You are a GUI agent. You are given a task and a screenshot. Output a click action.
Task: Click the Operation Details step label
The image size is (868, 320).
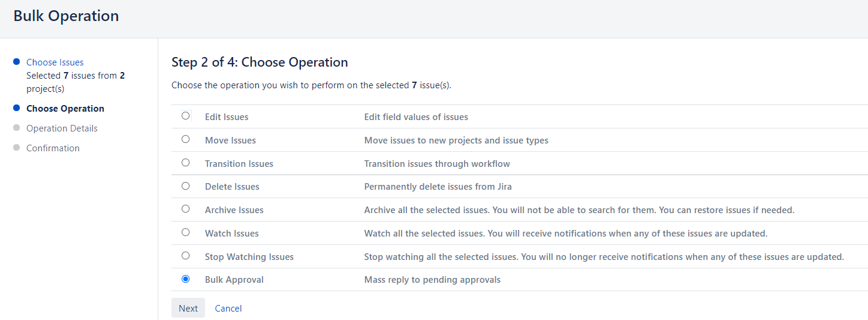click(62, 128)
